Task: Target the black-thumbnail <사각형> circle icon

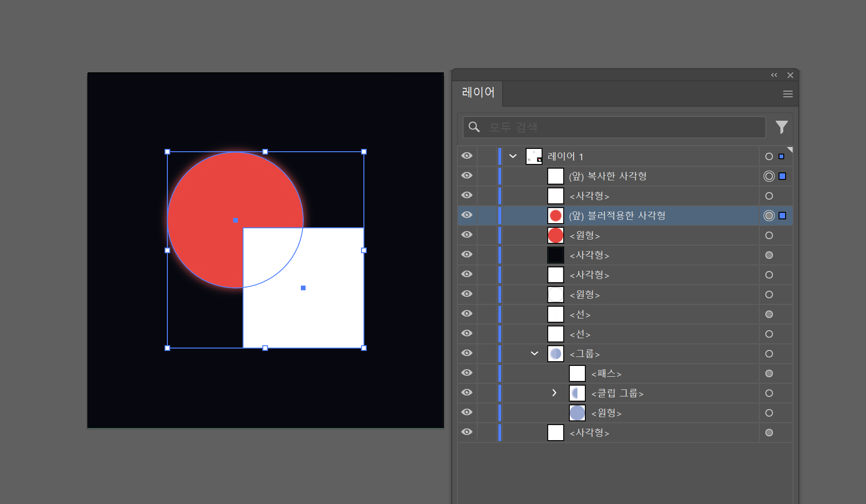Action: tap(769, 255)
